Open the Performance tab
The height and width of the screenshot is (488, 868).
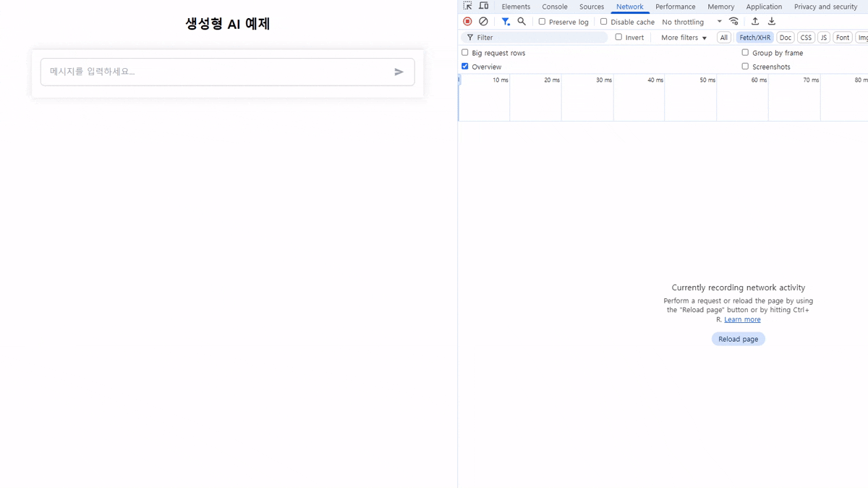(675, 7)
